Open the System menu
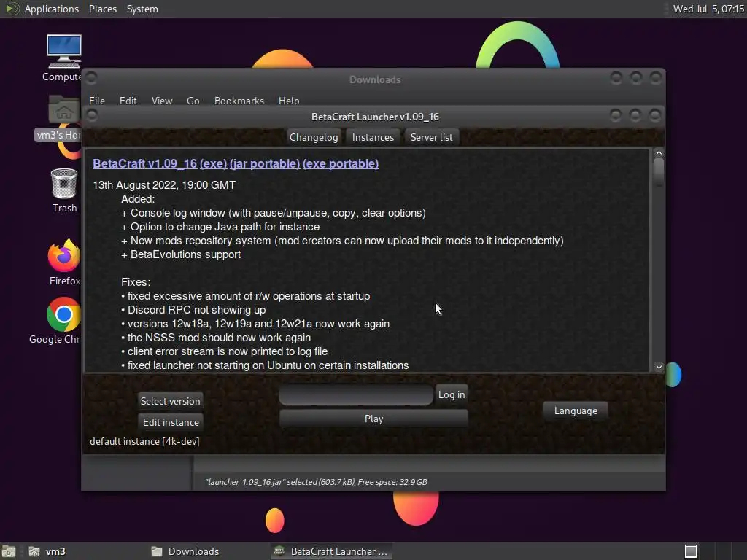The height and width of the screenshot is (560, 747). click(142, 9)
